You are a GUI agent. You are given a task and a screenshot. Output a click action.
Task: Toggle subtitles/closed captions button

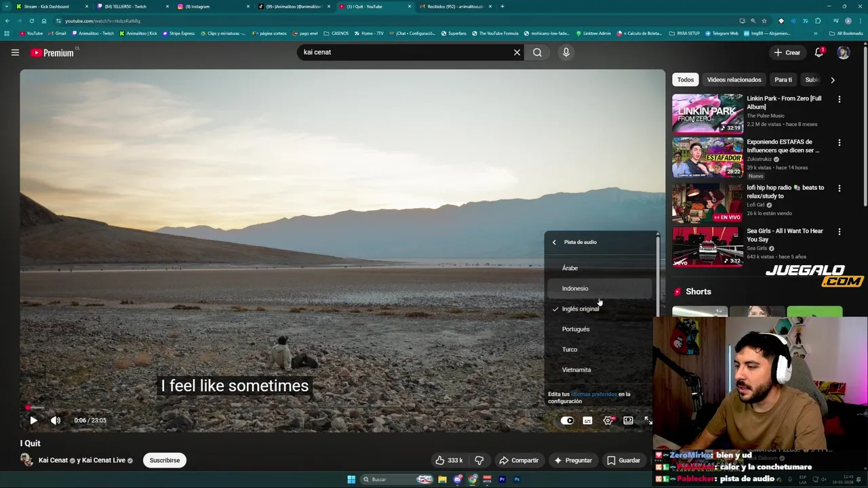tap(587, 421)
